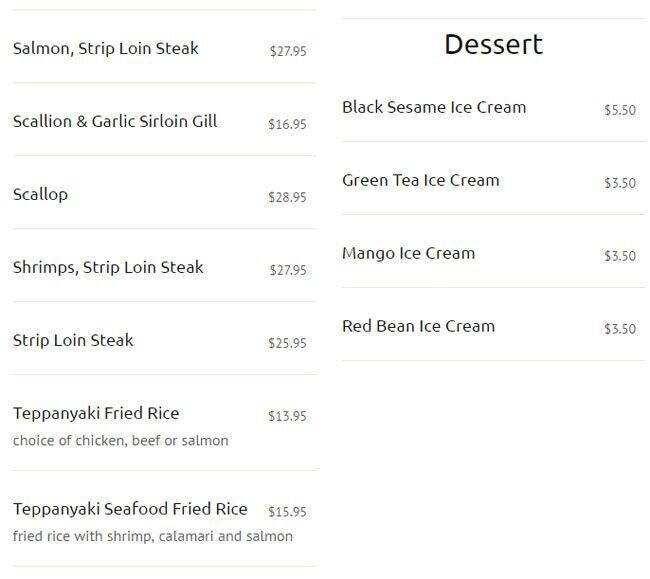Image resolution: width=650 pixels, height=579 pixels.
Task: Click the $25.95 Strip Loin Steak price
Action: [288, 344]
